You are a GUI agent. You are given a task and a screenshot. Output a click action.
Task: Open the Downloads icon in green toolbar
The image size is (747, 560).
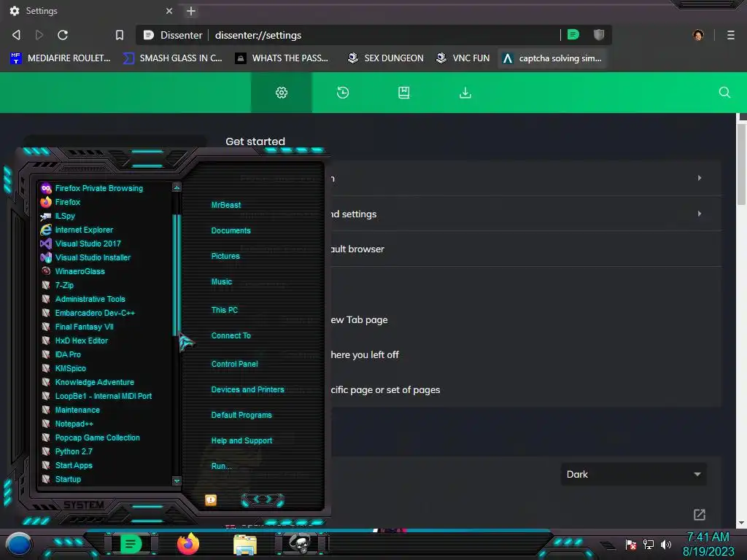click(x=465, y=93)
